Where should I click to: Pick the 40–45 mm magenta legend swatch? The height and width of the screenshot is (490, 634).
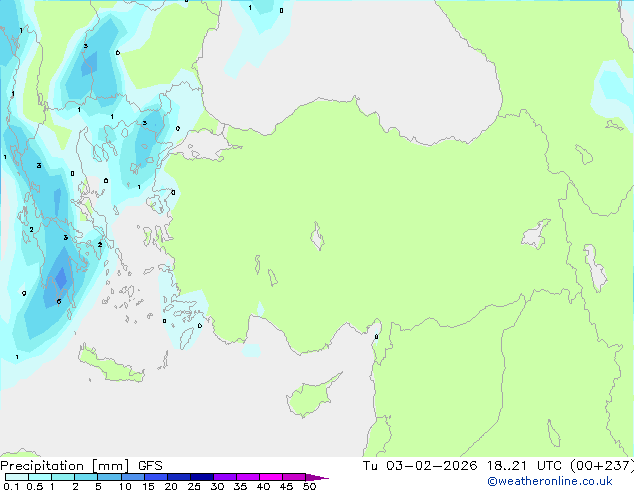271,477
